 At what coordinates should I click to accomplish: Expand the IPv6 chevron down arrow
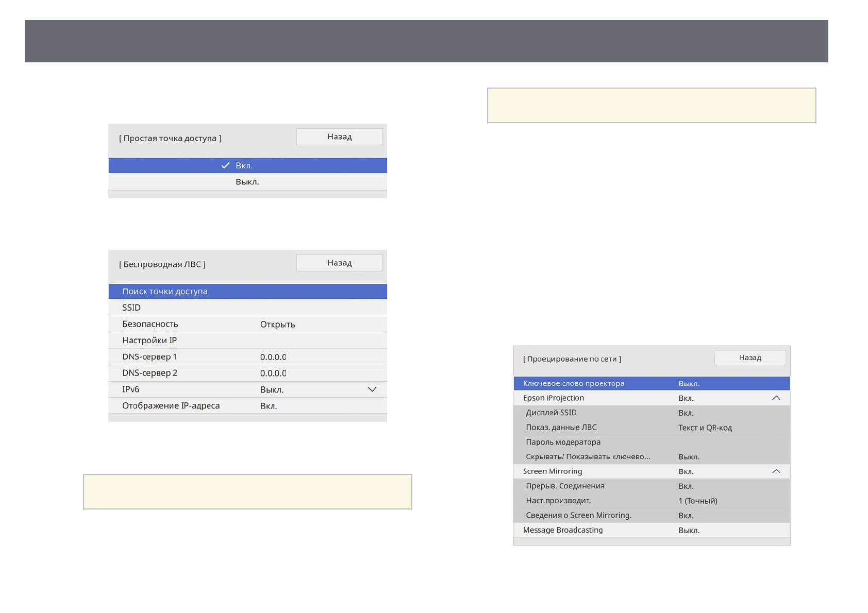tap(372, 389)
